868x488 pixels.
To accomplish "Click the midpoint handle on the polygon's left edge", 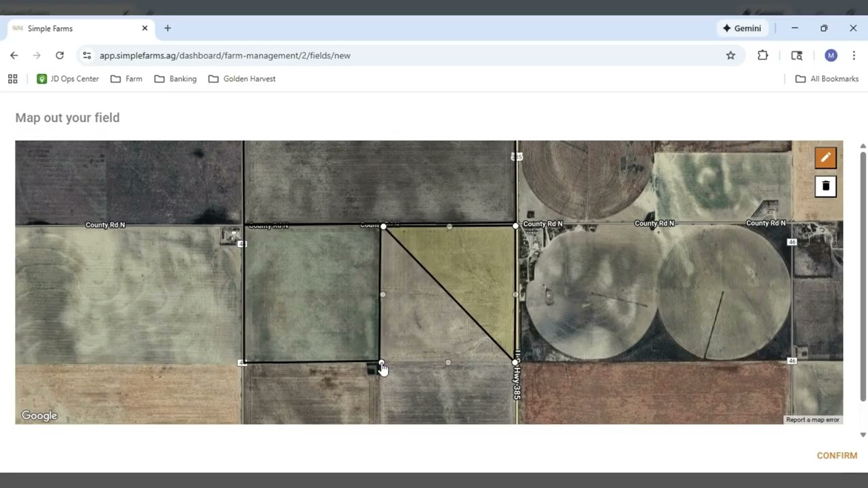I will (x=382, y=294).
